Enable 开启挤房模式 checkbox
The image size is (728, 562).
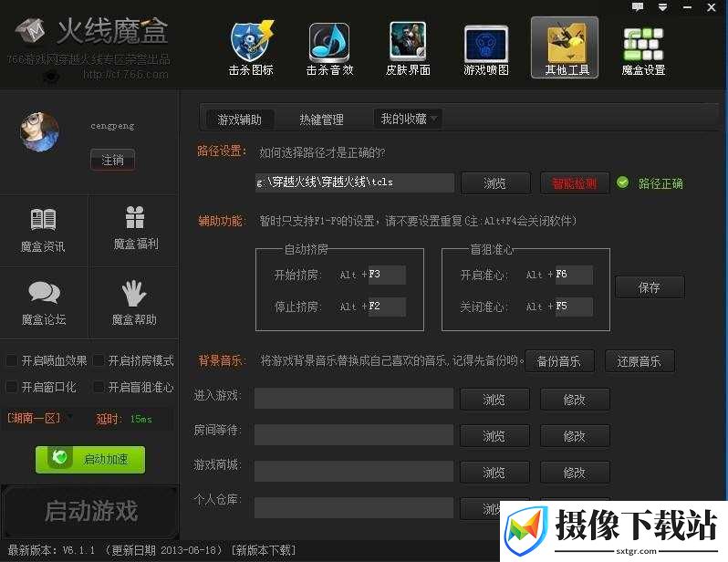click(98, 361)
